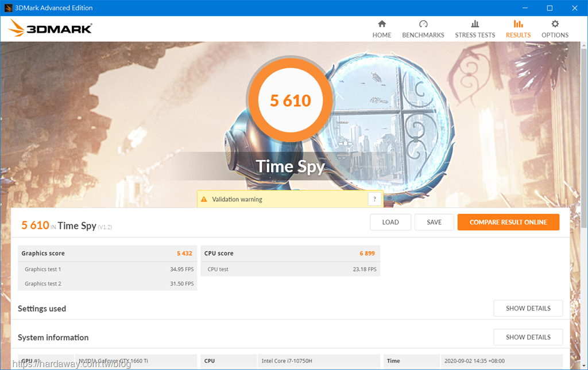Click the 5 610 in Time Spy heading

(x=67, y=225)
